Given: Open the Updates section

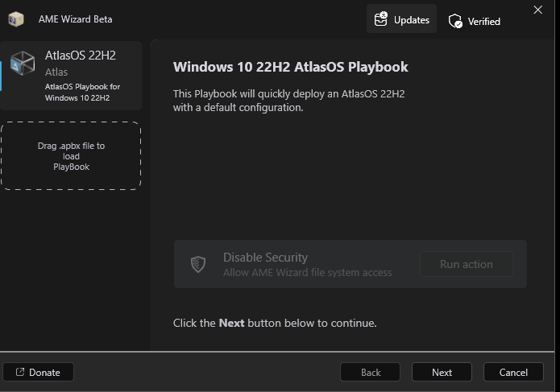Looking at the screenshot, I should point(401,19).
